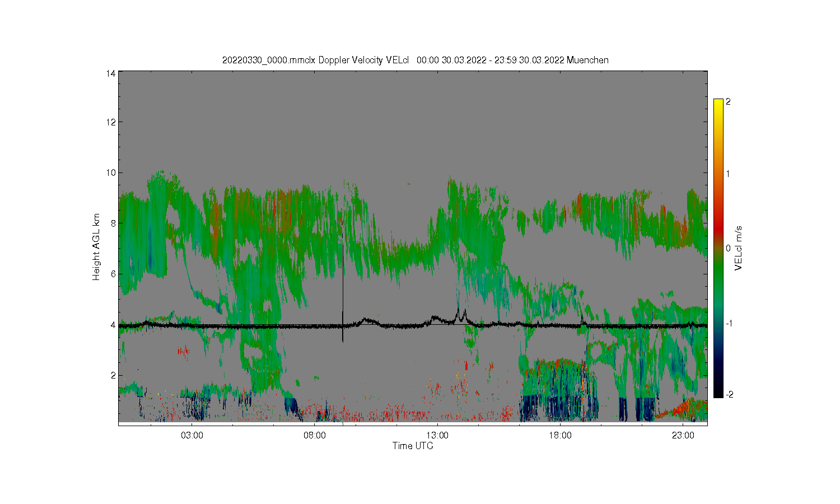Click the "Height AGL km" y-axis label
840x504 pixels.
point(96,247)
